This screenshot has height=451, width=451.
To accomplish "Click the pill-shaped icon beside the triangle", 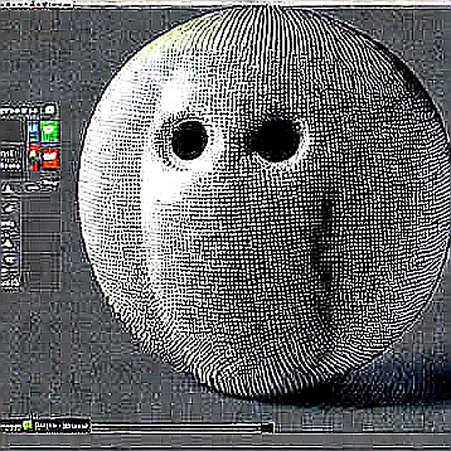I will coord(31,188).
